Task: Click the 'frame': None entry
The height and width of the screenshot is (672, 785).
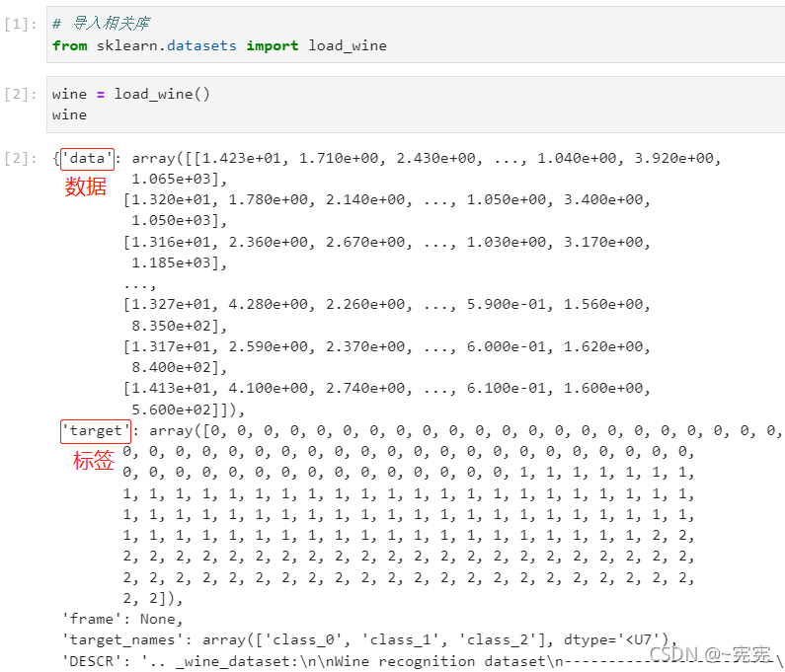Action: point(122,620)
